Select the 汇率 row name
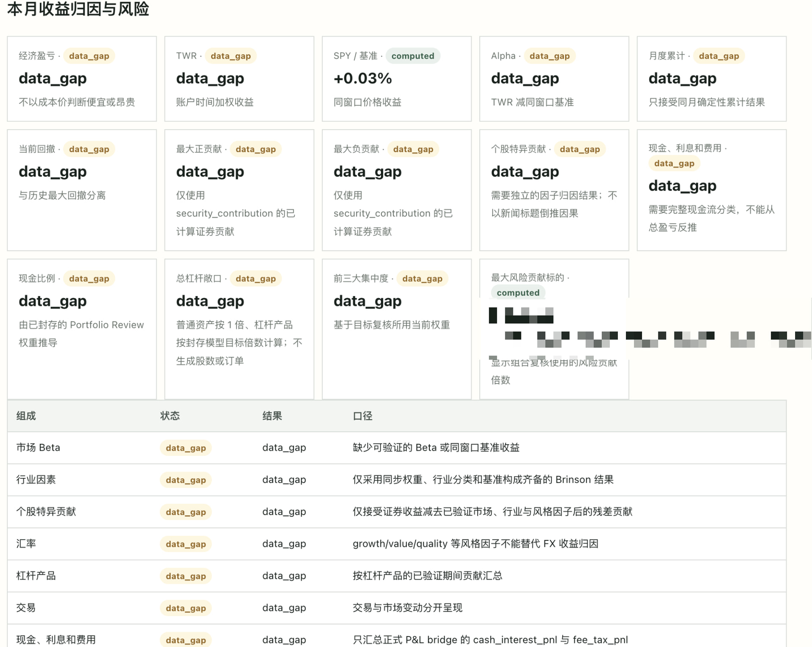Screen dimensions: 812x647 [26, 544]
